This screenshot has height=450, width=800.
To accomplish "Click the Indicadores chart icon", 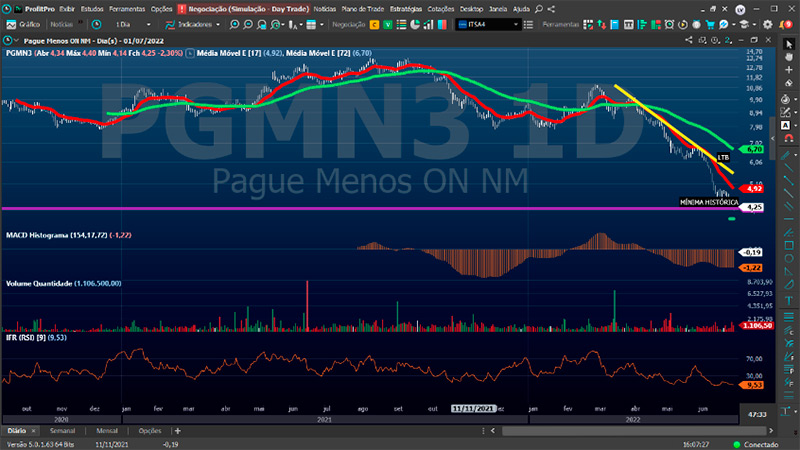I will pos(170,24).
